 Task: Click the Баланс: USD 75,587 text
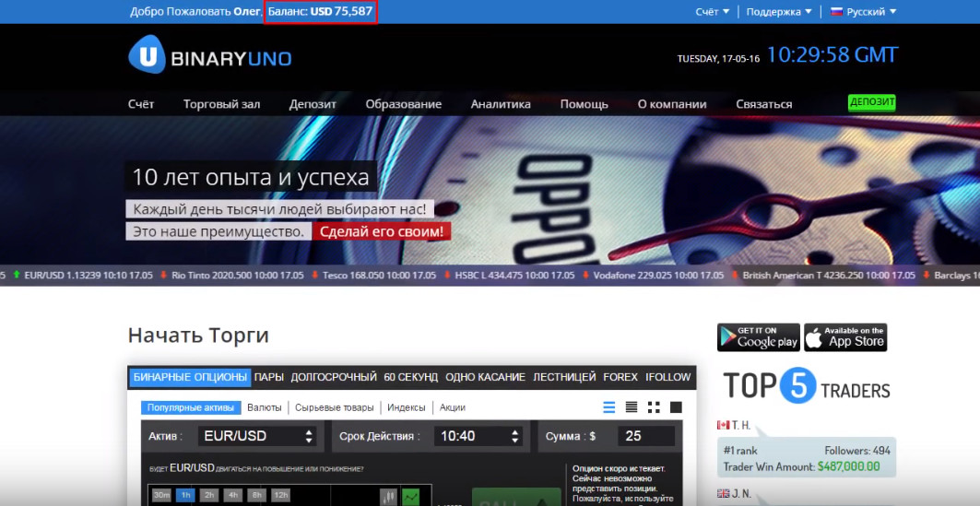321,11
